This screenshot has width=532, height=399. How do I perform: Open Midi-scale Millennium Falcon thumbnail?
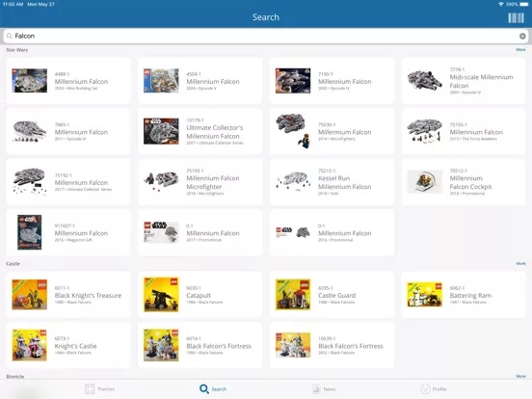click(x=424, y=80)
